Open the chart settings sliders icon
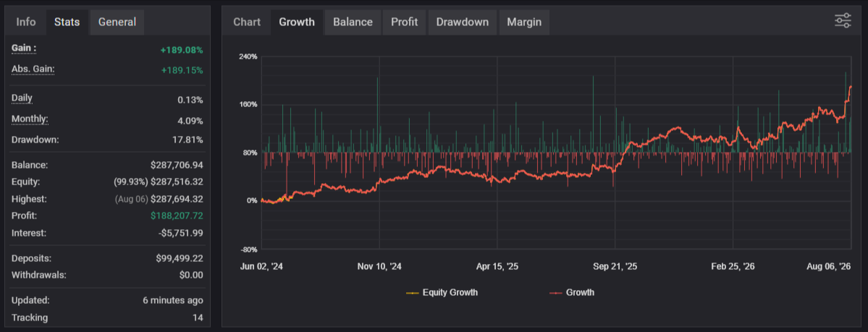This screenshot has height=332, width=868. click(x=843, y=21)
